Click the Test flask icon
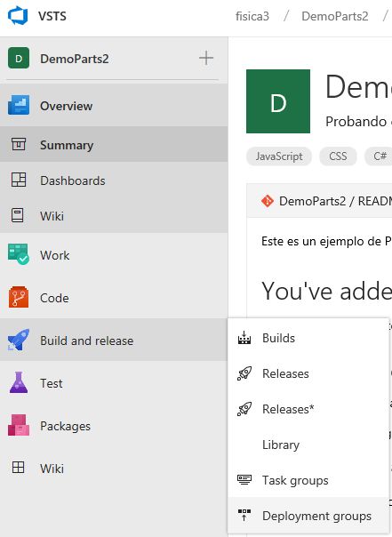Screen dimensions: 392x537 click(x=19, y=382)
